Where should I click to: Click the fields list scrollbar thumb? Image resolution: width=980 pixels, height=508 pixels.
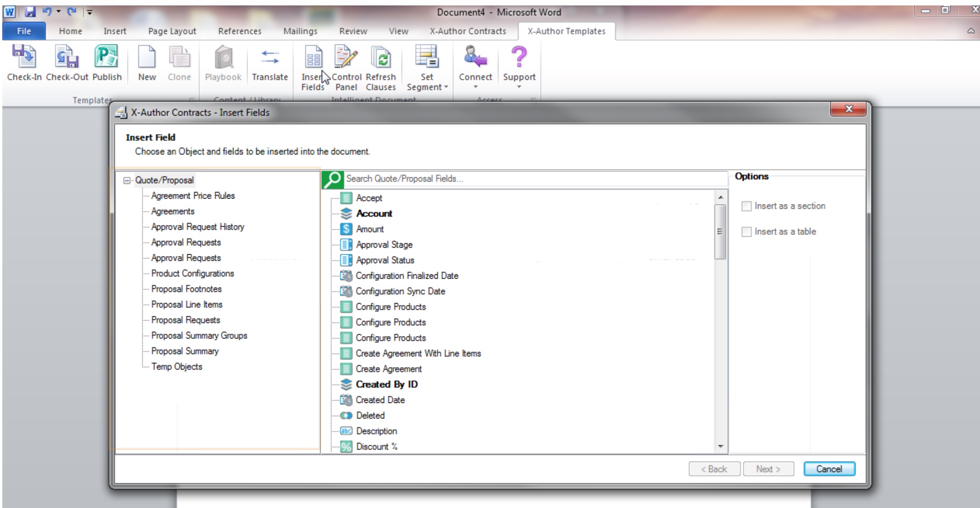(720, 232)
